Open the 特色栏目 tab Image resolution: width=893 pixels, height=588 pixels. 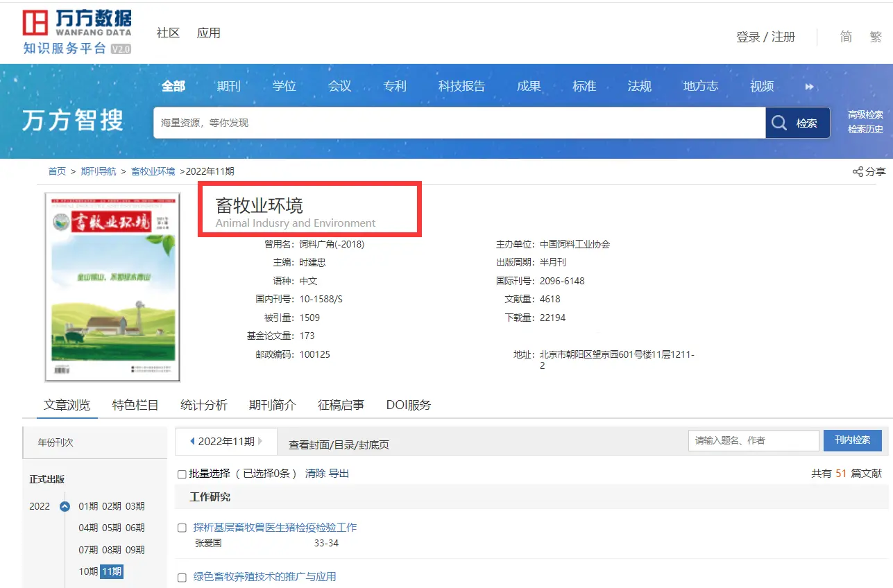(x=136, y=405)
